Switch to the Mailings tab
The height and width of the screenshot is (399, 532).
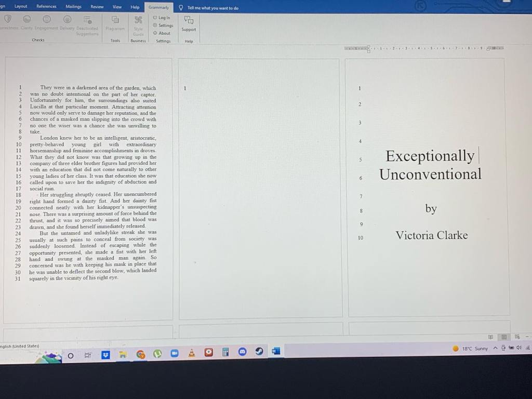tap(73, 7)
